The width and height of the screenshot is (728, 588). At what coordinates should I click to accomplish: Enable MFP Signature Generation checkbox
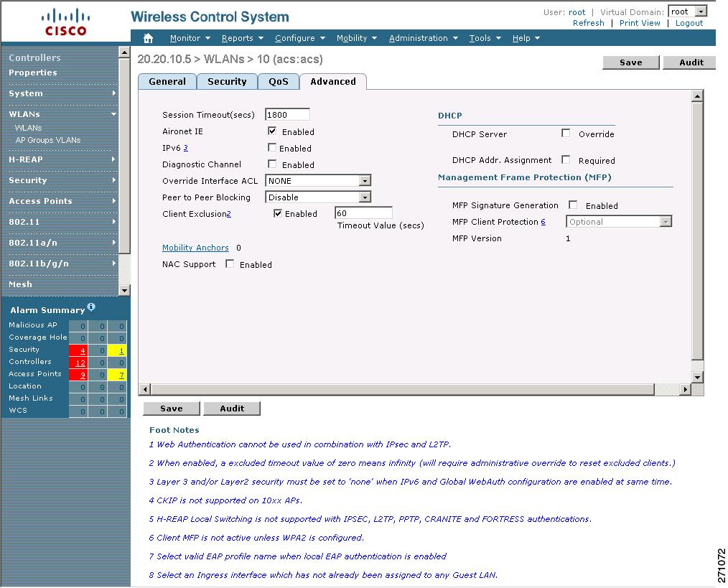[573, 205]
